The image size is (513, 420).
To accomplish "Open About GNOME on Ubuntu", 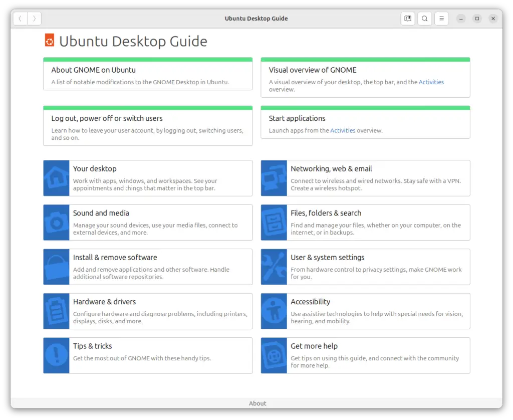I will pyautogui.click(x=93, y=70).
